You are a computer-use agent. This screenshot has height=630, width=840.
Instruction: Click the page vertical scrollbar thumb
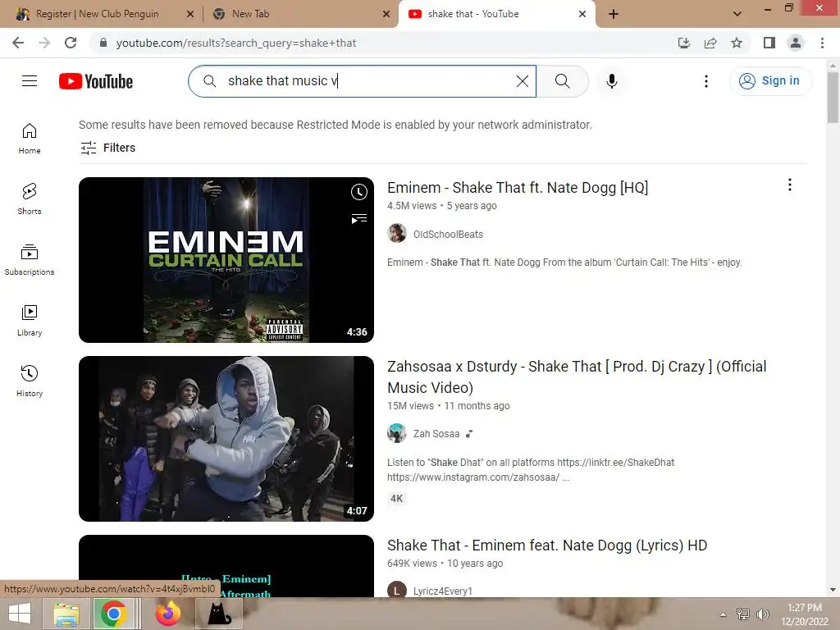coord(833,98)
